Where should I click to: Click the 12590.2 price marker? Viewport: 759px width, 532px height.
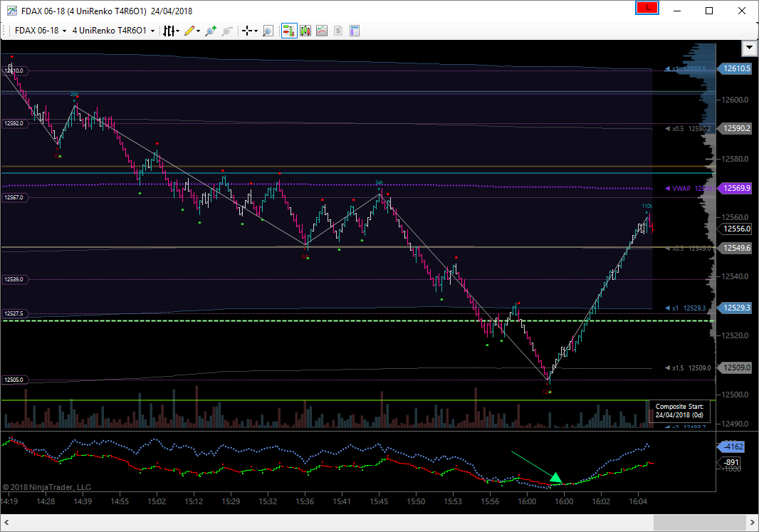(736, 128)
